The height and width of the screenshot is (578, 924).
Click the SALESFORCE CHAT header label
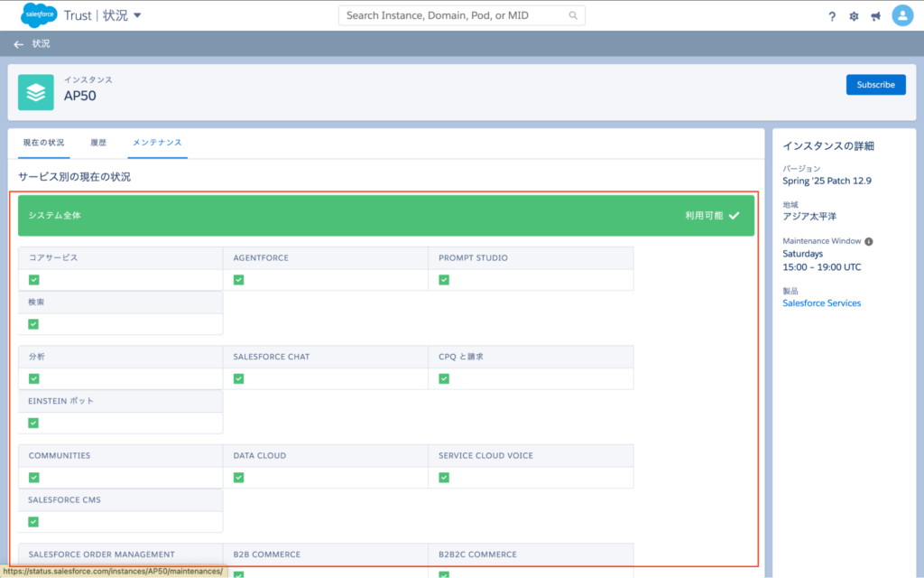(272, 357)
